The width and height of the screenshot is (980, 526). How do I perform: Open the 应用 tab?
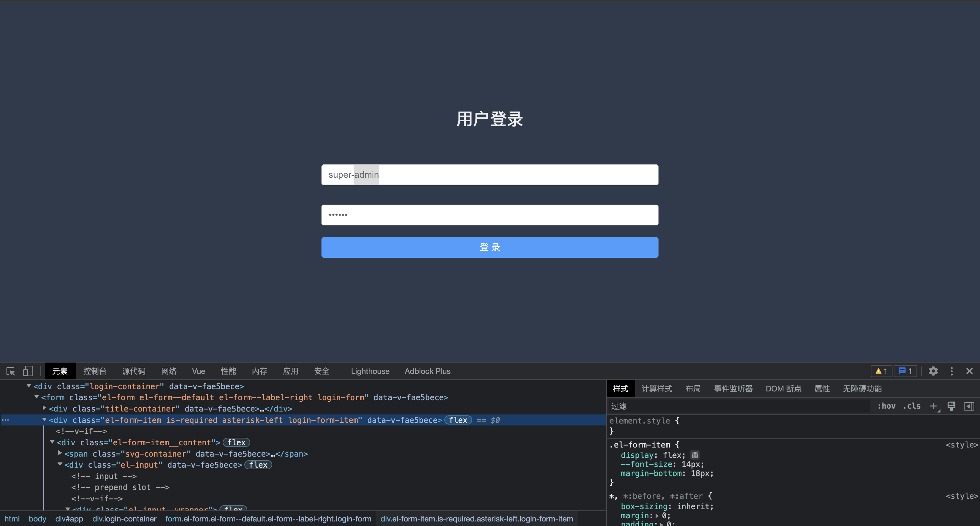pyautogui.click(x=291, y=371)
